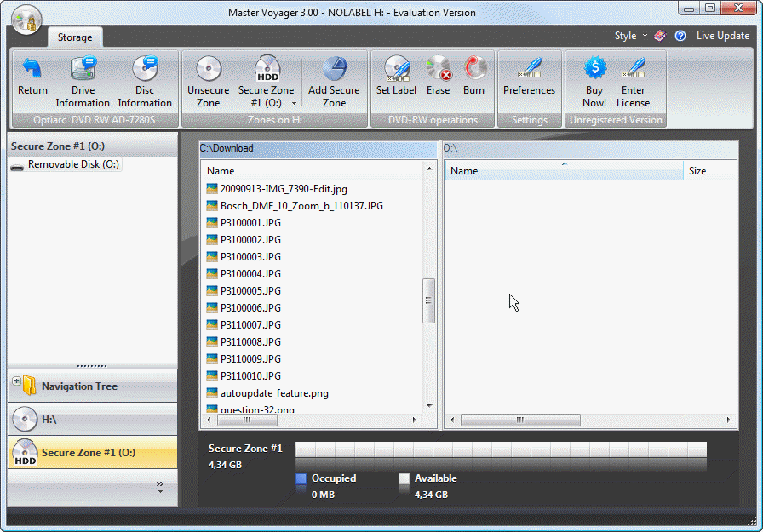Click the Burn icon

(x=474, y=69)
